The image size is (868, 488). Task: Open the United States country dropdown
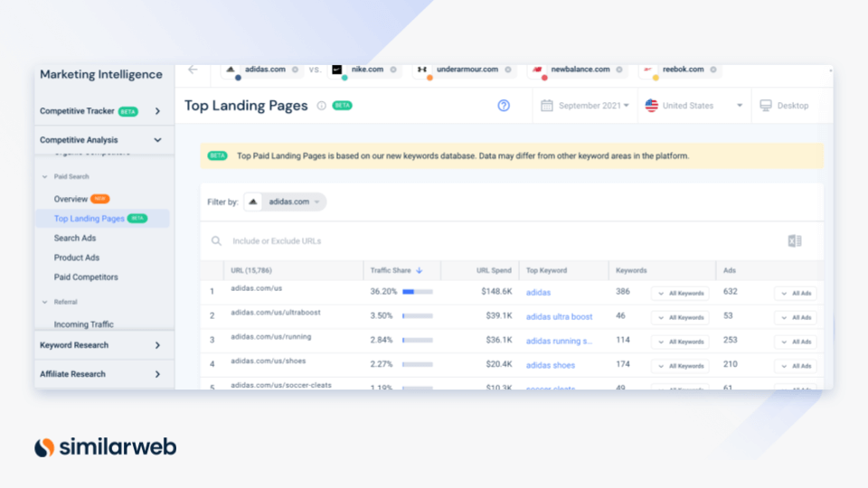coord(693,106)
